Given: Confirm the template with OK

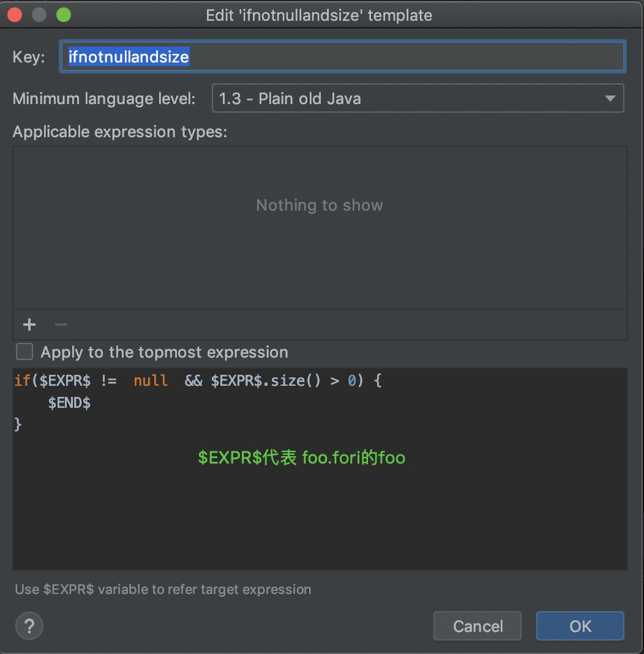Looking at the screenshot, I should pos(580,626).
